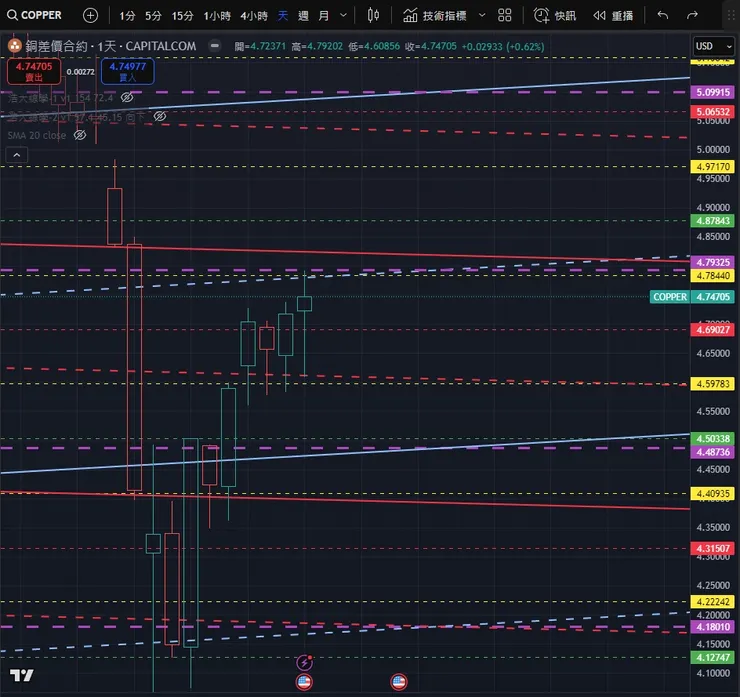The width and height of the screenshot is (740, 697).
Task: Click the purple 4.48736 price label
Action: pyautogui.click(x=713, y=452)
